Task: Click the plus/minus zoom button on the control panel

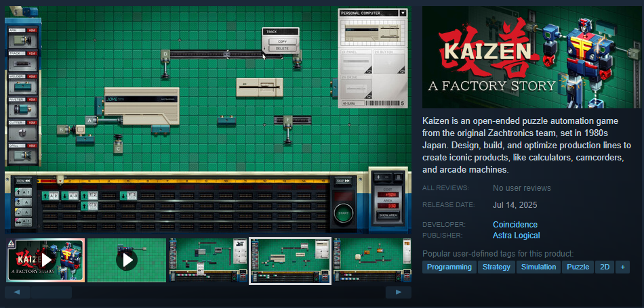Action: (382, 177)
